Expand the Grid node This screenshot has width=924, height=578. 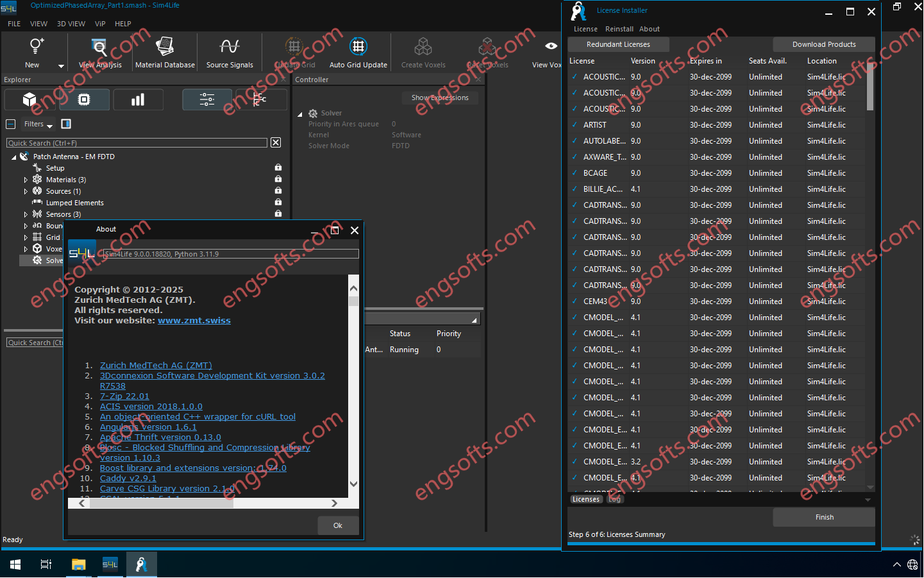point(26,238)
